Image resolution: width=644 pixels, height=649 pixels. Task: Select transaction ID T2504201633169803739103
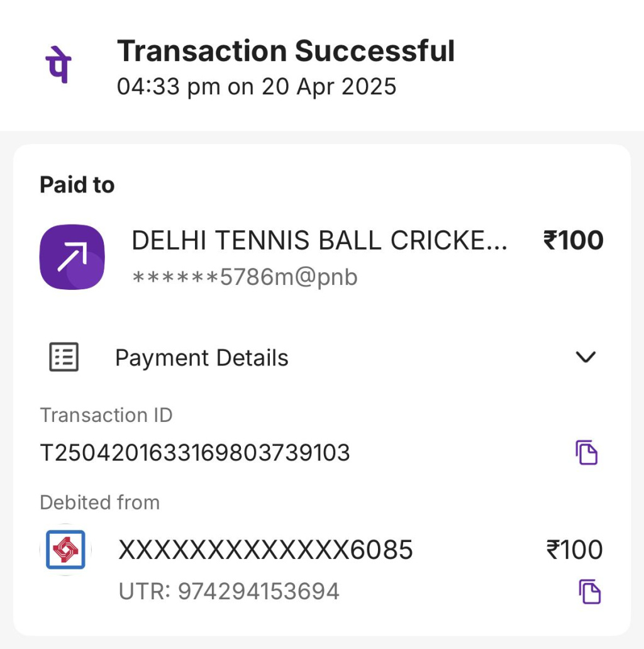(x=195, y=453)
